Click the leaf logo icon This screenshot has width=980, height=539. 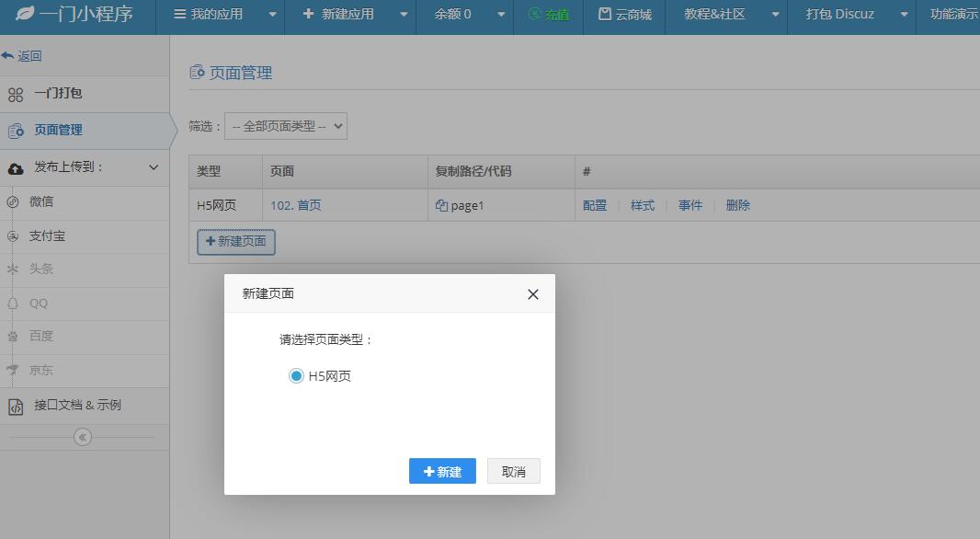pyautogui.click(x=25, y=13)
